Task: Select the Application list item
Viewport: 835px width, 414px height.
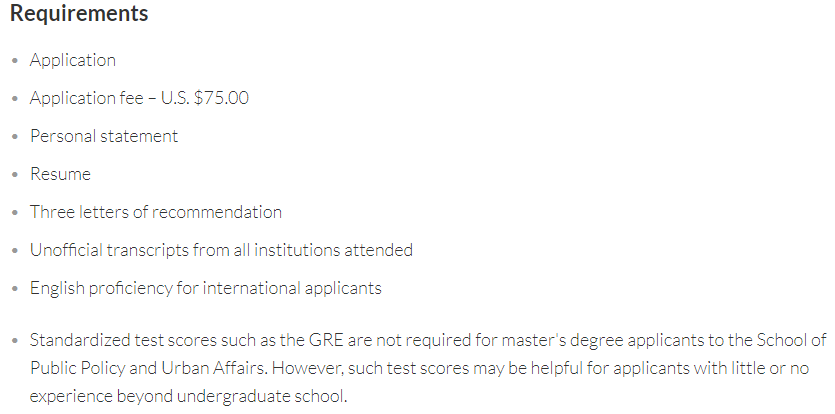Action: pos(72,60)
